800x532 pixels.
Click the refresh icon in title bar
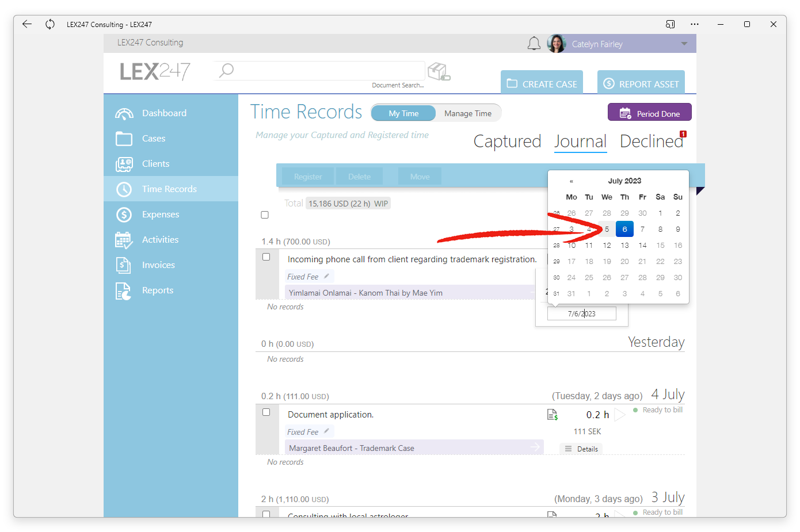pos(50,24)
